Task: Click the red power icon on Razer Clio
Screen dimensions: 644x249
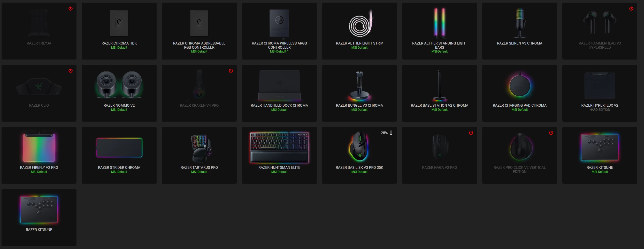Action: tap(71, 71)
